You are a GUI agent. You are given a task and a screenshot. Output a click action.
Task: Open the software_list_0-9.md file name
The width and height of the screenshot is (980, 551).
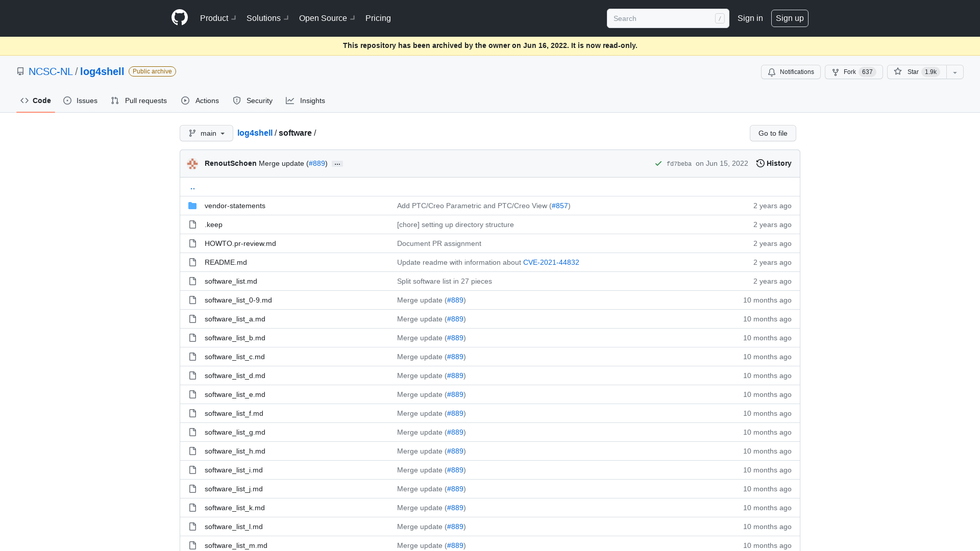click(238, 300)
